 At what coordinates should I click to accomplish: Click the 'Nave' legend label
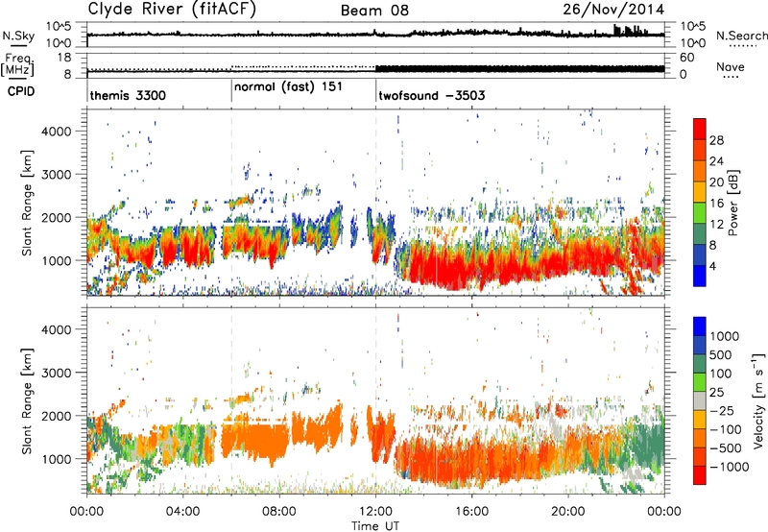[731, 67]
